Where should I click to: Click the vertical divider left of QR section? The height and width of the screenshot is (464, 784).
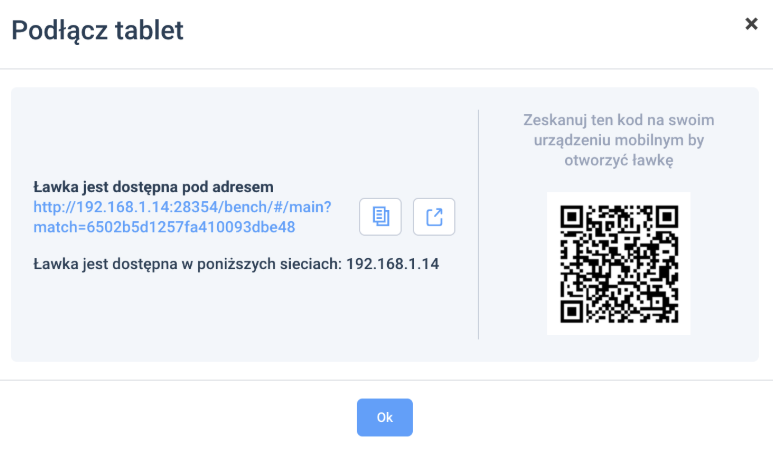click(x=478, y=224)
